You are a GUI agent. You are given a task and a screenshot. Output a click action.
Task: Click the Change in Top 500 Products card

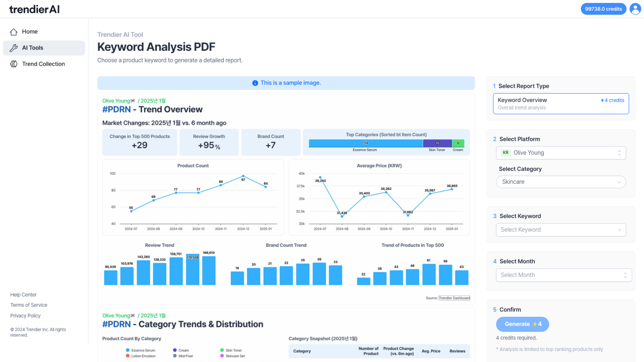coord(140,142)
